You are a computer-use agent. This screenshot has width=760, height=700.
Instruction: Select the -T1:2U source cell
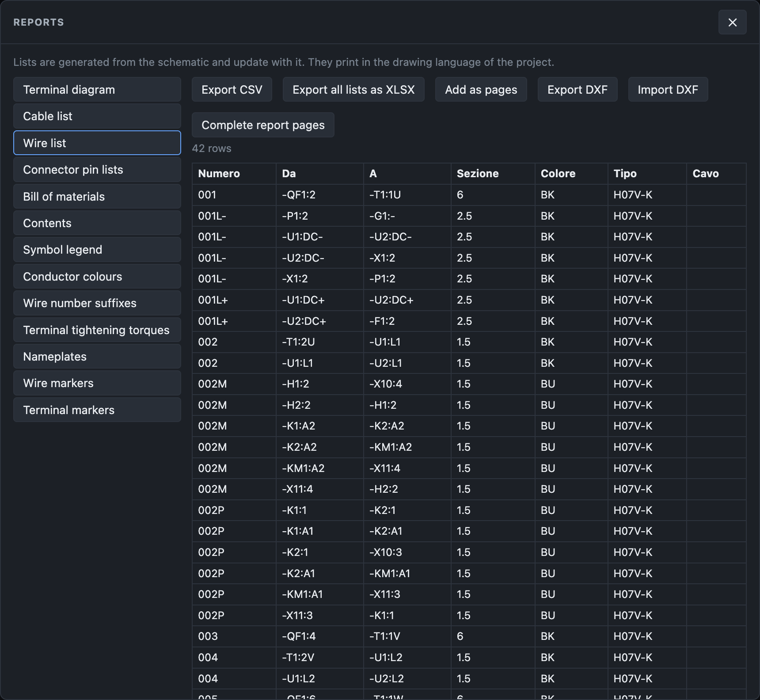click(x=320, y=342)
